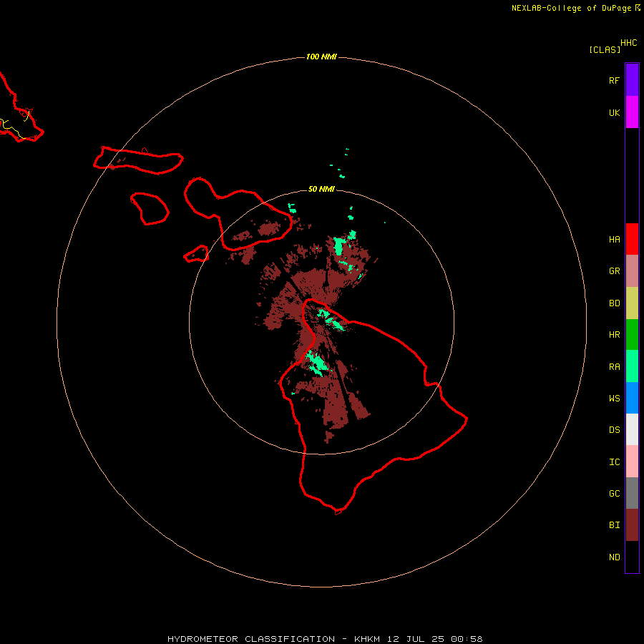Click the IC legend label
This screenshot has height=644, width=644.
point(614,462)
